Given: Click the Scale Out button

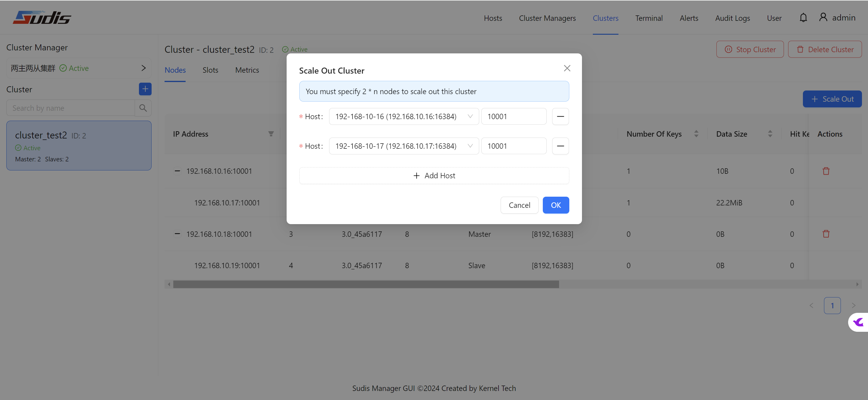Looking at the screenshot, I should 832,99.
